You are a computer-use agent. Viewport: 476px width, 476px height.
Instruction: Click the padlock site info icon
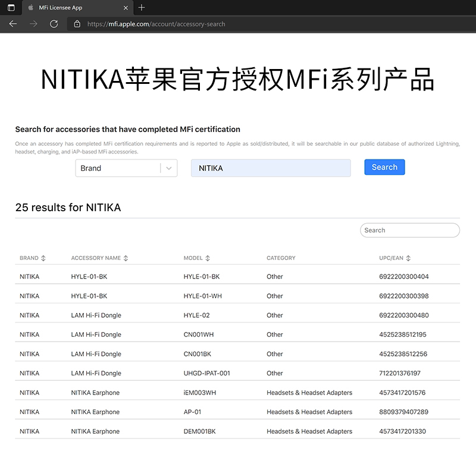[77, 24]
